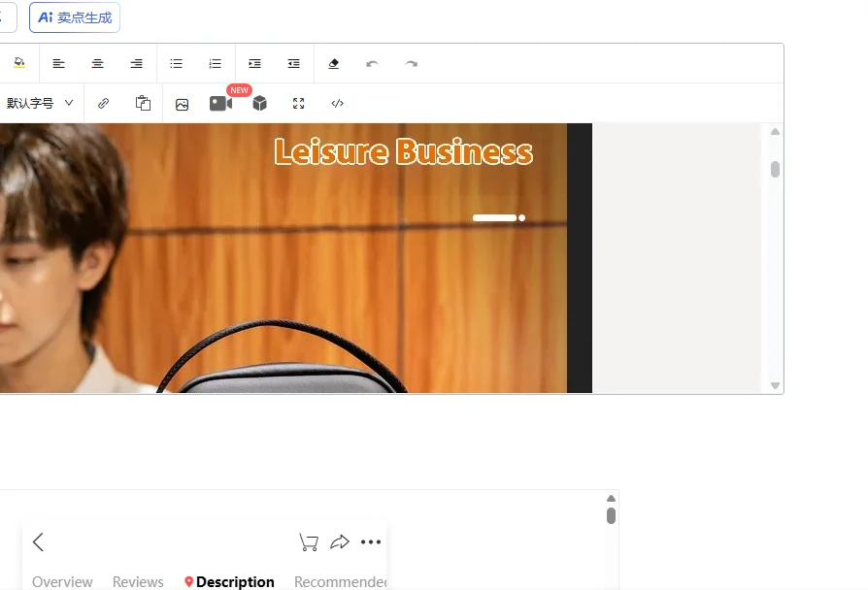This screenshot has width=868, height=590.
Task: Click the paste clipboard icon
Action: coord(143,103)
